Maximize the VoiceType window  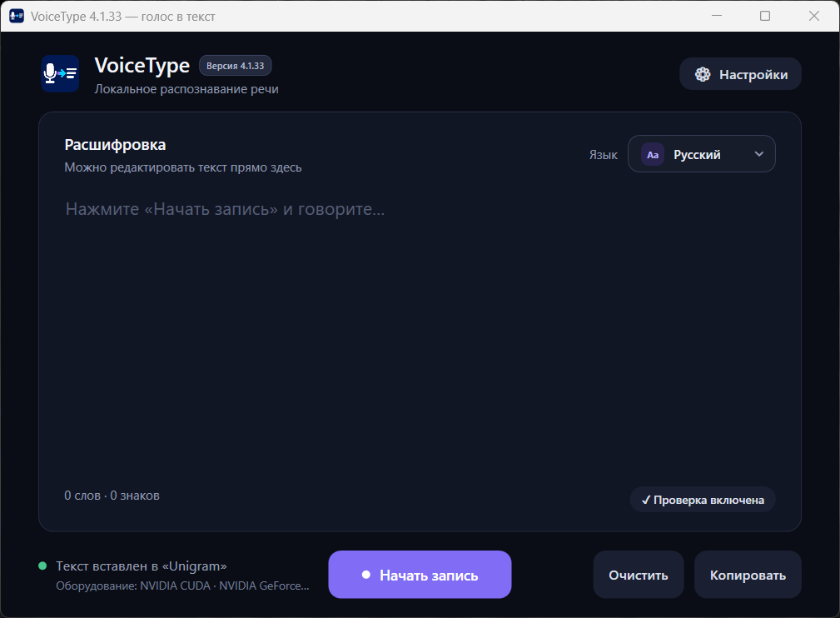click(x=765, y=16)
